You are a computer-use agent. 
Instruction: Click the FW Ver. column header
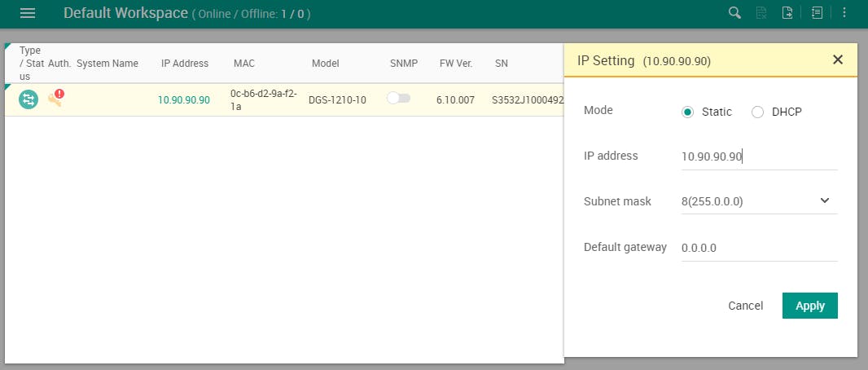click(x=456, y=63)
